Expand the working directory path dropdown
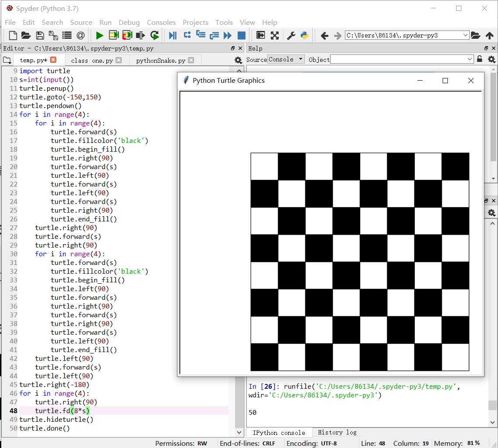This screenshot has height=448, width=498. click(465, 35)
